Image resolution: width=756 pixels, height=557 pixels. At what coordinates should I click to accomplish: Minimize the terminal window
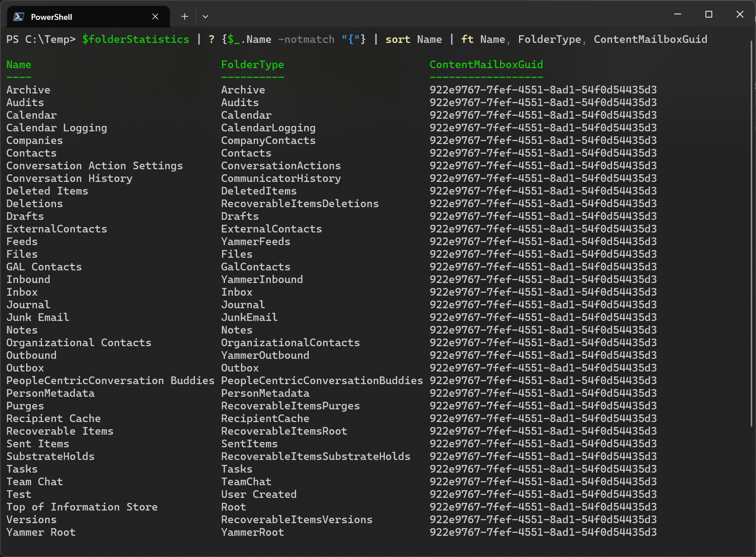tap(677, 14)
